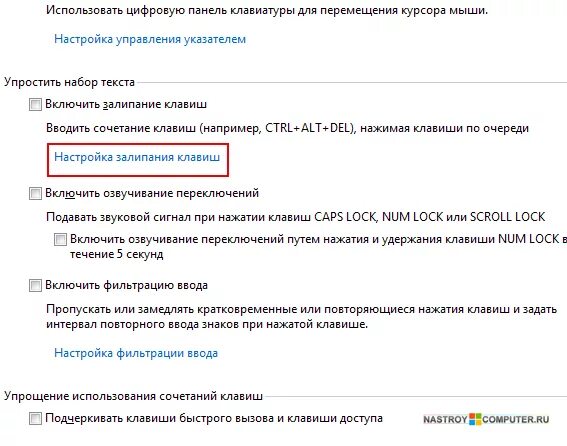The width and height of the screenshot is (567, 446).
Task: Open the Настройка управления указателем link
Action: (150, 39)
